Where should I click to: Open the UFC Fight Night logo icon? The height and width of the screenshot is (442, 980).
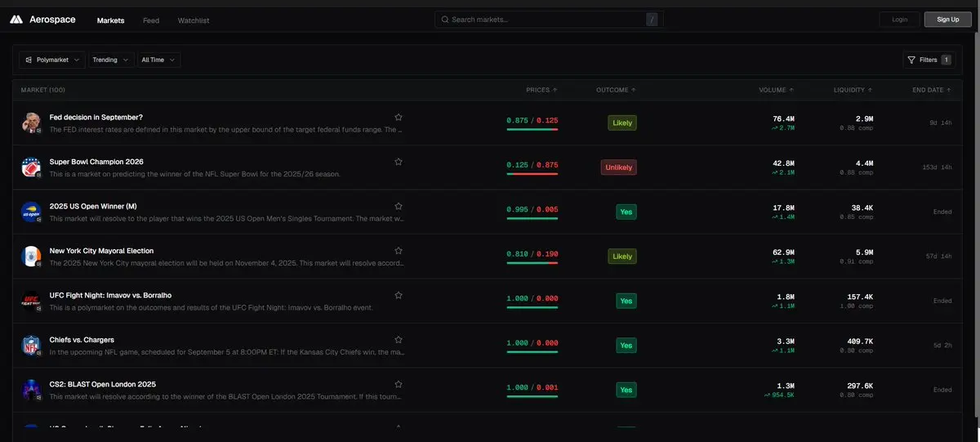coord(31,301)
